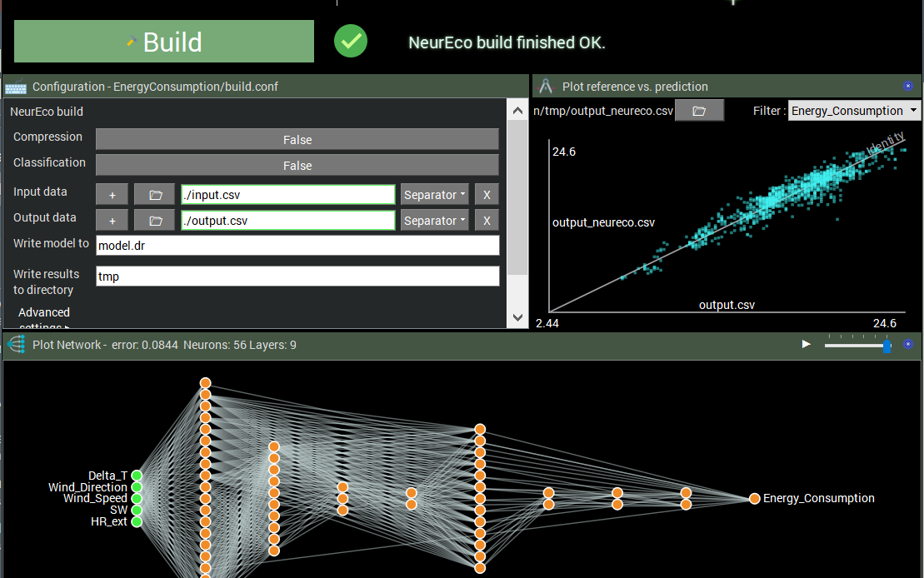Click the 'Plot Network - error: 0.0844' title text

pos(106,345)
